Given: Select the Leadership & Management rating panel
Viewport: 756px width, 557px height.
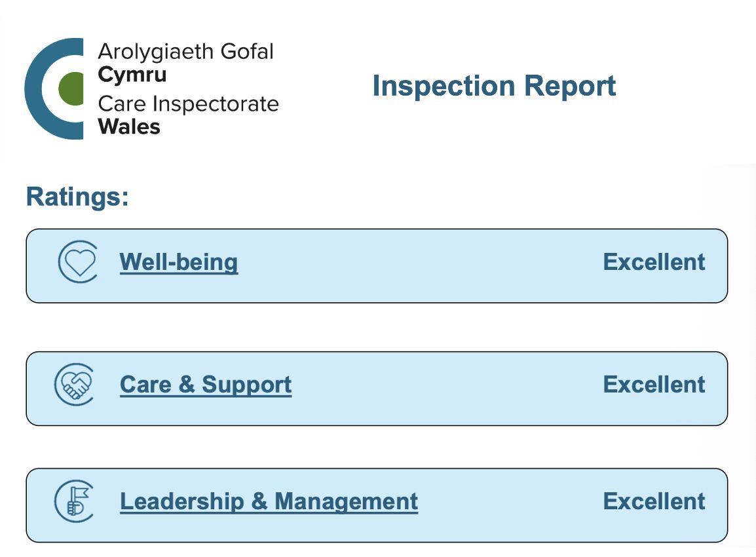Looking at the screenshot, I should pos(377,505).
